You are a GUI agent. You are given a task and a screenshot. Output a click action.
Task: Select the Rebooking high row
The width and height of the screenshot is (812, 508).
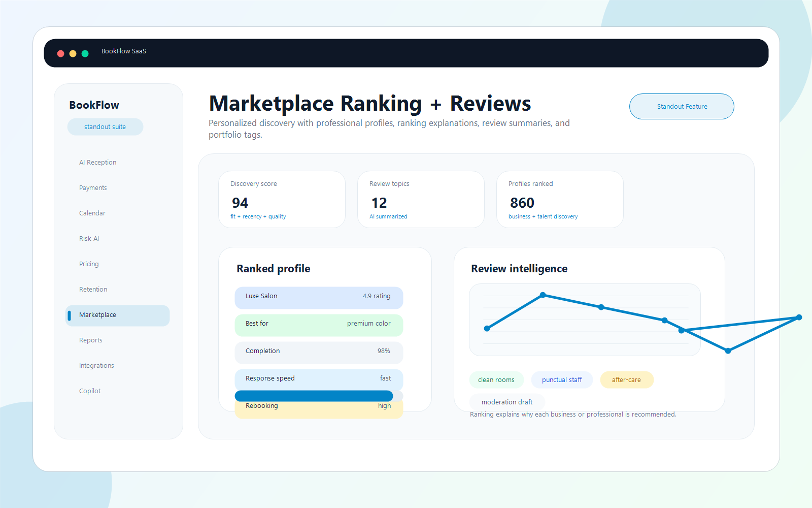tap(319, 409)
